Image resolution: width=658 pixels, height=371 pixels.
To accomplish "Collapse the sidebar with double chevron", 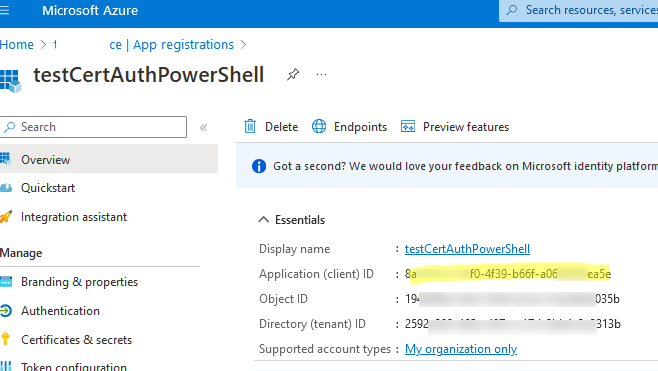I will [204, 128].
